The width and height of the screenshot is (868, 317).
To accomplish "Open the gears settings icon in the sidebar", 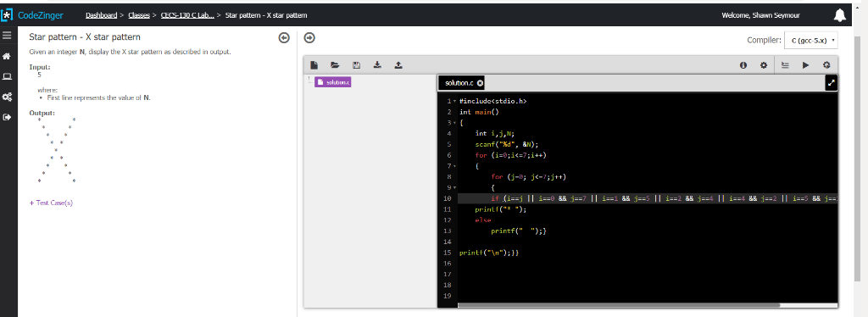I will 7,97.
